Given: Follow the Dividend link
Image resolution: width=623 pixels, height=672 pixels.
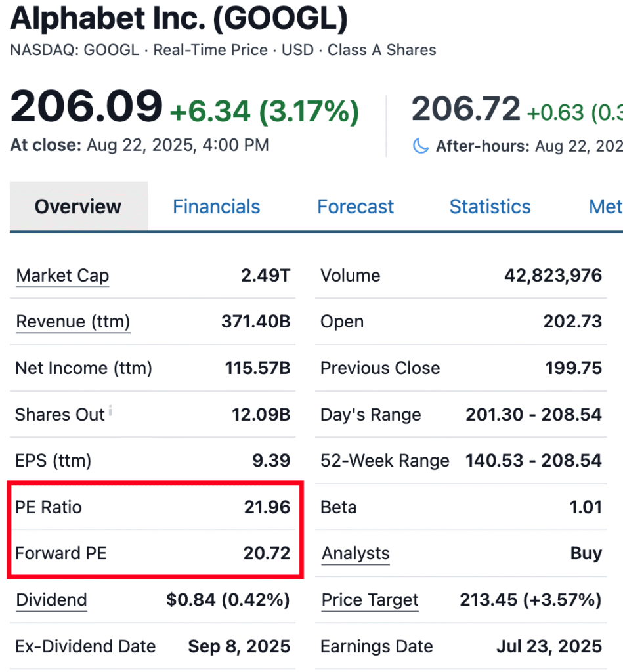Looking at the screenshot, I should 51,600.
